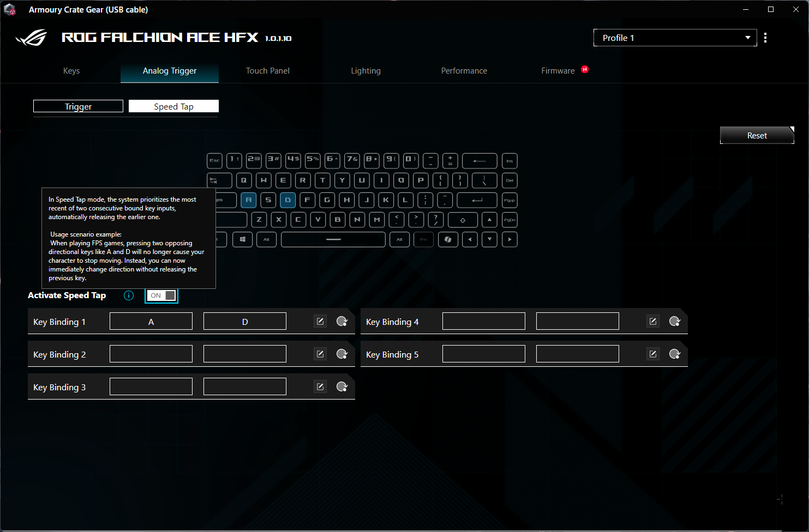This screenshot has height=532, width=809.
Task: Select the PgDn key on keyboard diagram
Action: [510, 220]
